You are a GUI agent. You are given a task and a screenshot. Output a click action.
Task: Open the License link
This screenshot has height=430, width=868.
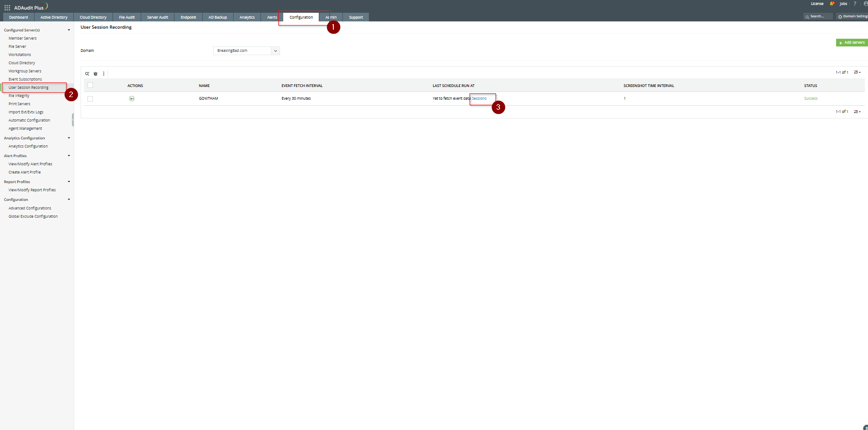(817, 4)
